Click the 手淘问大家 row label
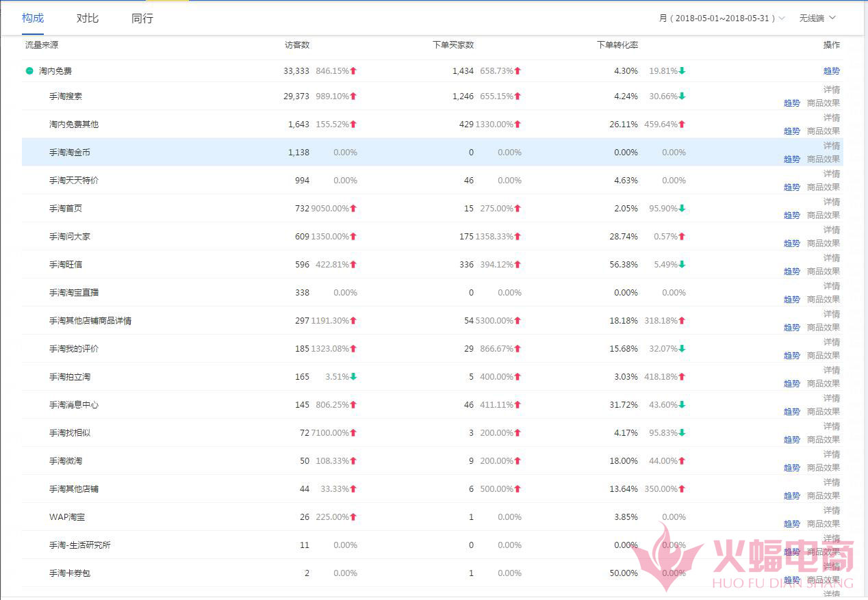 click(x=70, y=237)
